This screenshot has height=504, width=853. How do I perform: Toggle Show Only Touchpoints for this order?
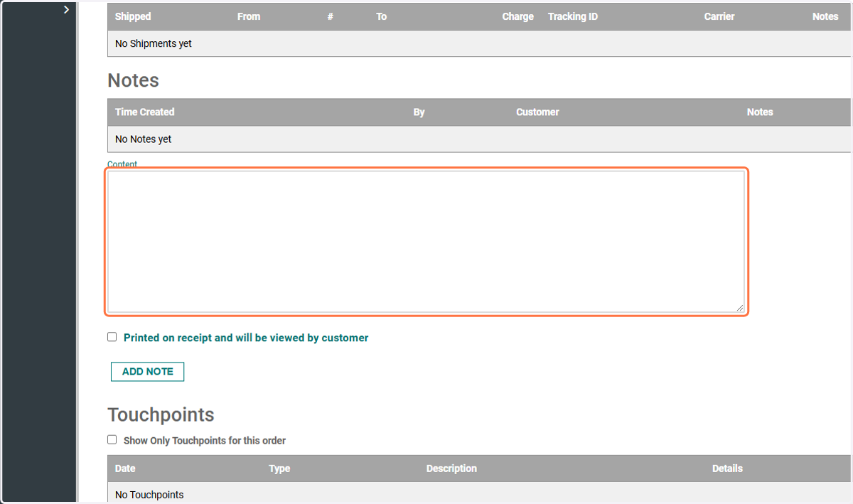(112, 439)
